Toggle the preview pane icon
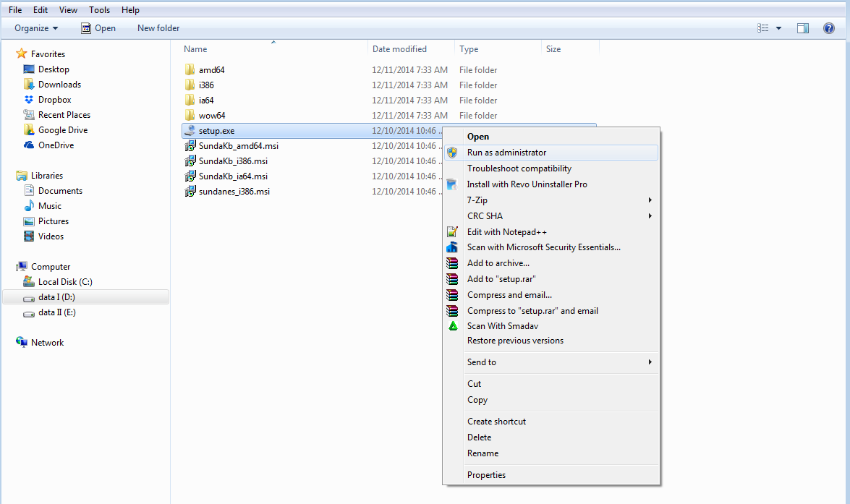The width and height of the screenshot is (850, 504). coord(803,28)
